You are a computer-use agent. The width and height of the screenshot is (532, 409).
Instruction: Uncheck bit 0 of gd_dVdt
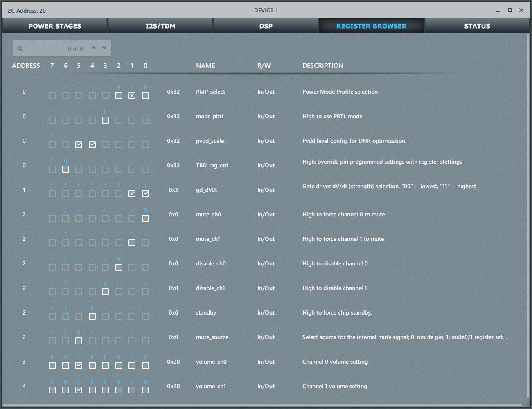click(145, 193)
